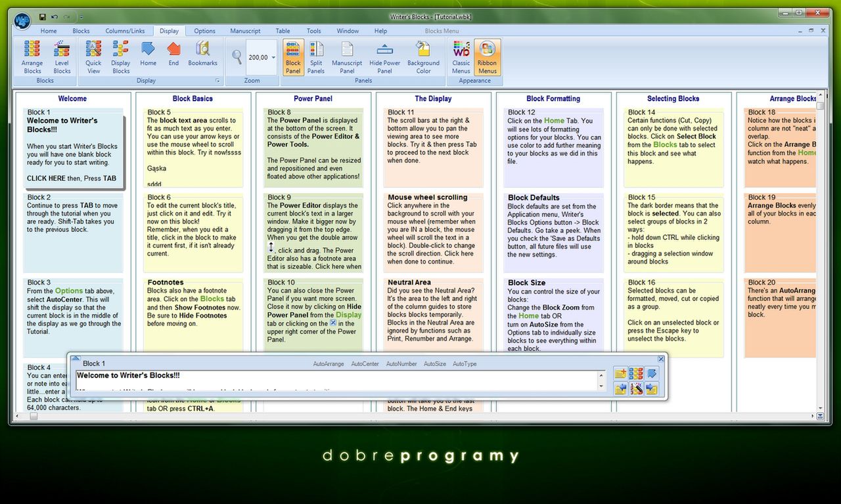Click Power Panel text scroll-up arrow

(601, 375)
